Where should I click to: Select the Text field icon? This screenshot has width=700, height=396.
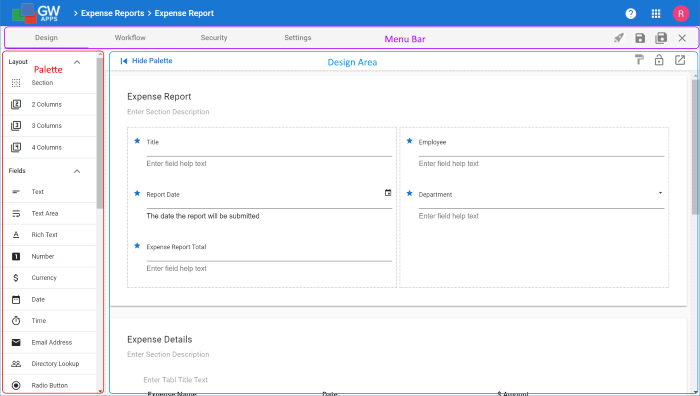pyautogui.click(x=16, y=192)
